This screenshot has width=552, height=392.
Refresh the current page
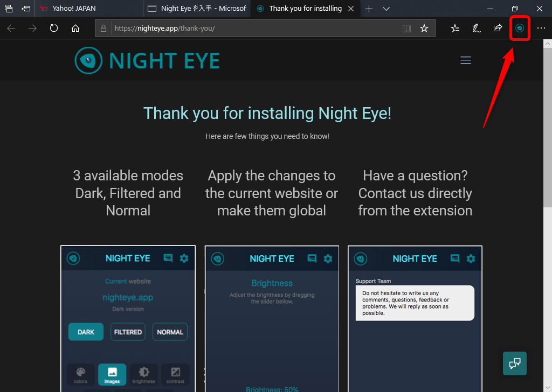(x=54, y=29)
